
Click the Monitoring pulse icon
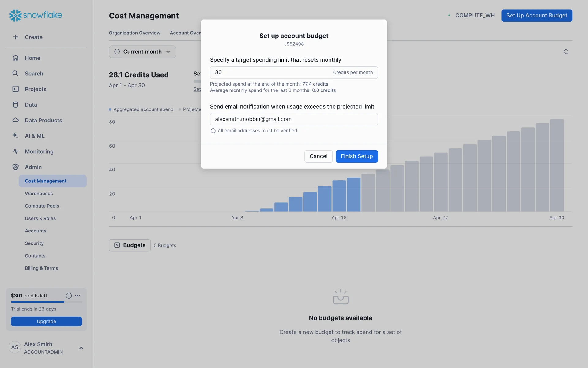[x=15, y=151]
